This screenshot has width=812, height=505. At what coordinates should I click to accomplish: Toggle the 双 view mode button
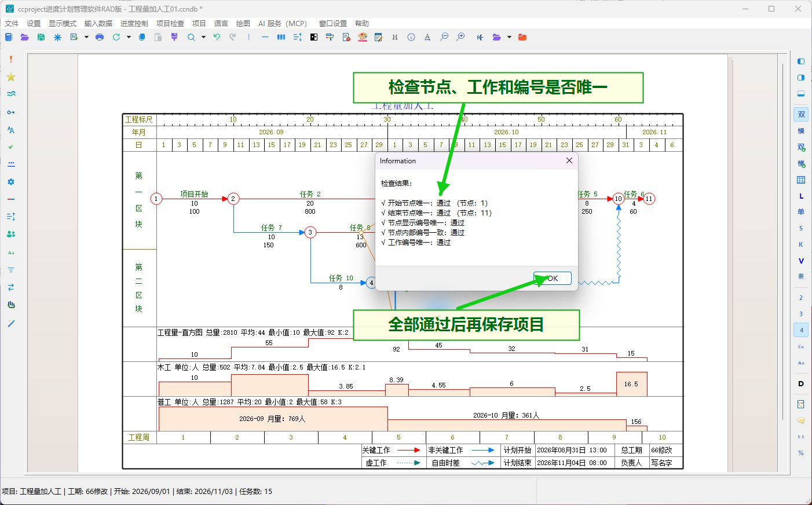(x=801, y=115)
